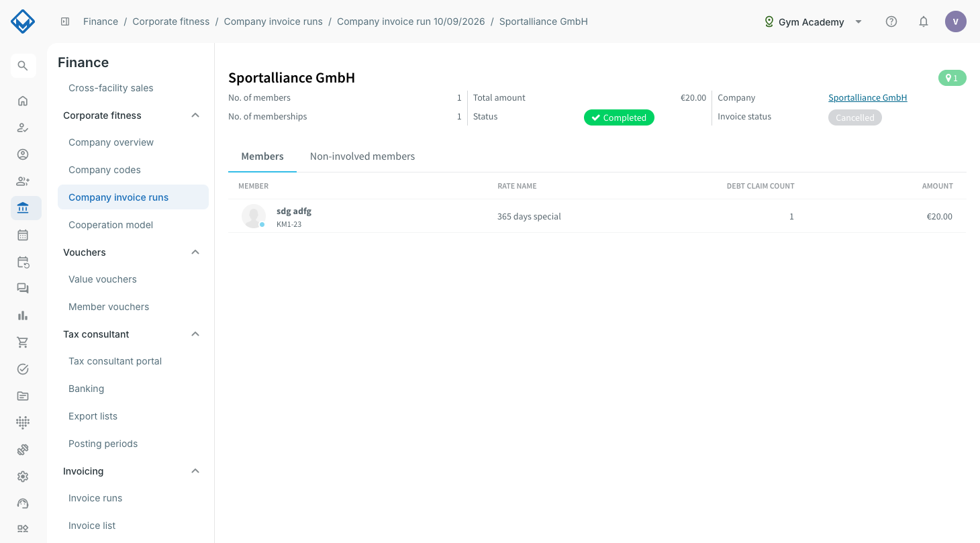Click the €20.00 amount in member row

click(x=940, y=217)
